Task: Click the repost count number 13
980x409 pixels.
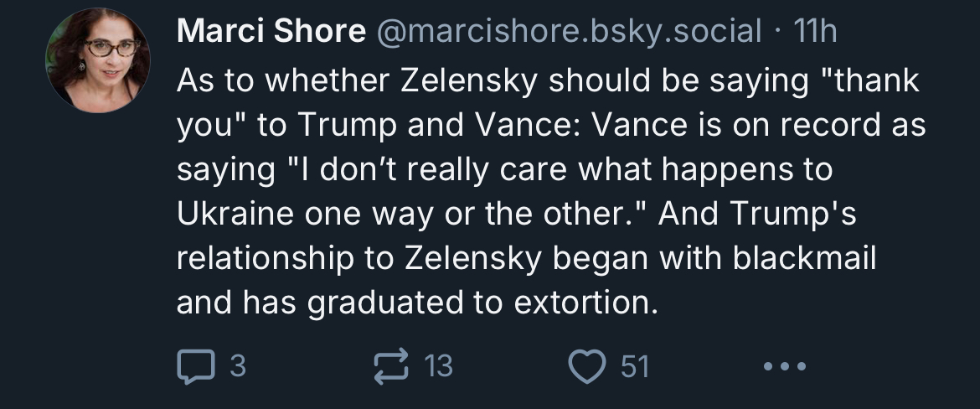Action: [438, 366]
